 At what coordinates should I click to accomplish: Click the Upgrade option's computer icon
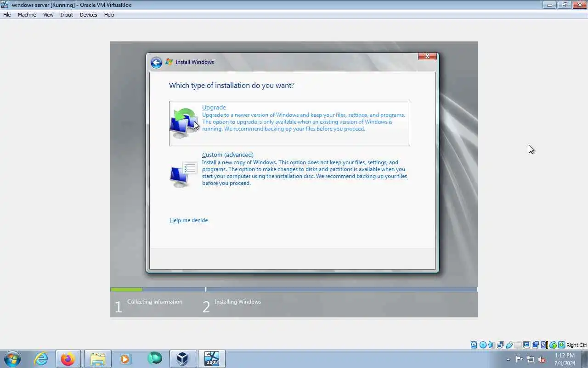(184, 123)
